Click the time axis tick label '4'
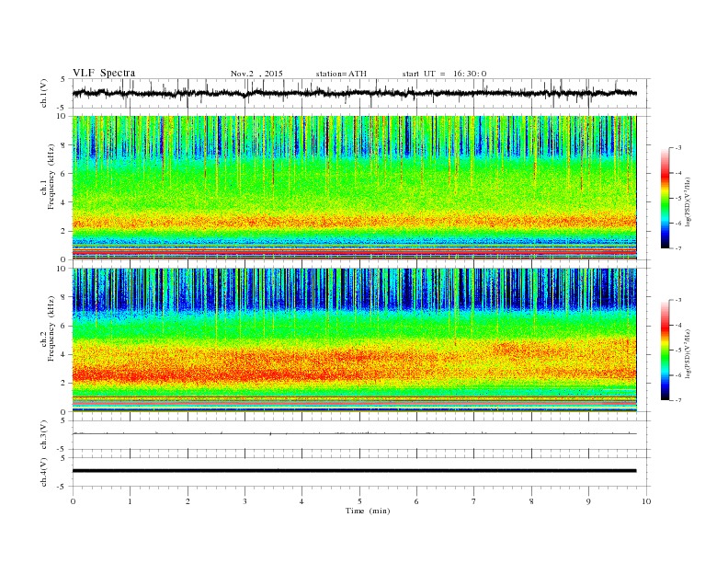728x563 pixels. click(x=301, y=501)
